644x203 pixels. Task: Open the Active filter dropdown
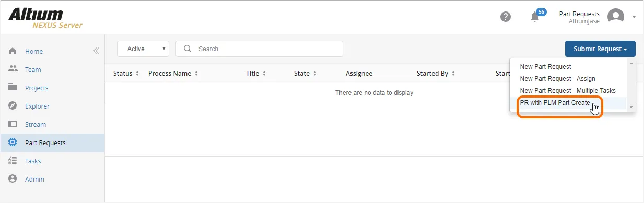[143, 49]
